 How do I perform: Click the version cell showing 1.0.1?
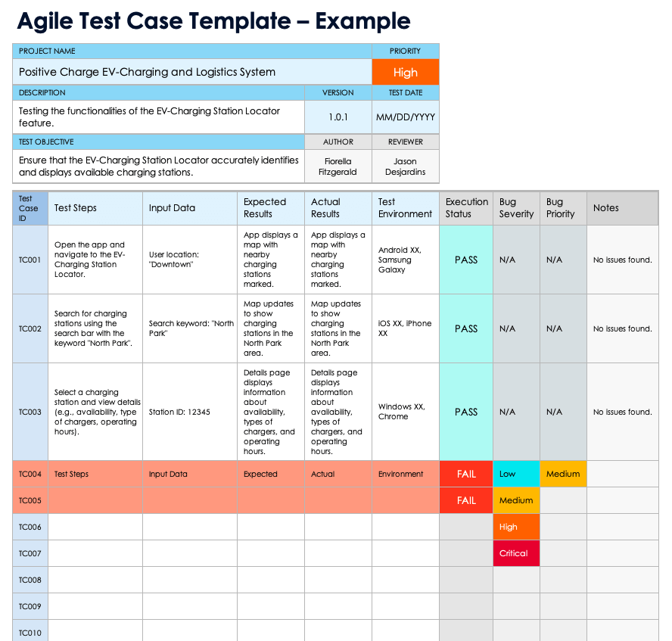coord(338,117)
